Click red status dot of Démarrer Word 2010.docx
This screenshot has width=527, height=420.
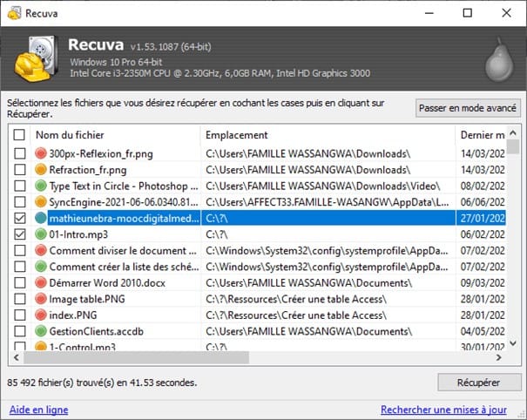[x=41, y=282]
